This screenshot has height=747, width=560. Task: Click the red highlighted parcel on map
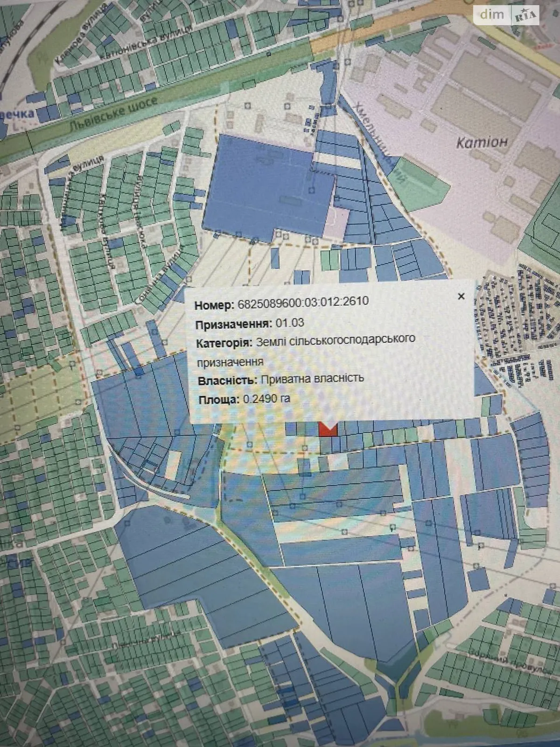point(328,430)
